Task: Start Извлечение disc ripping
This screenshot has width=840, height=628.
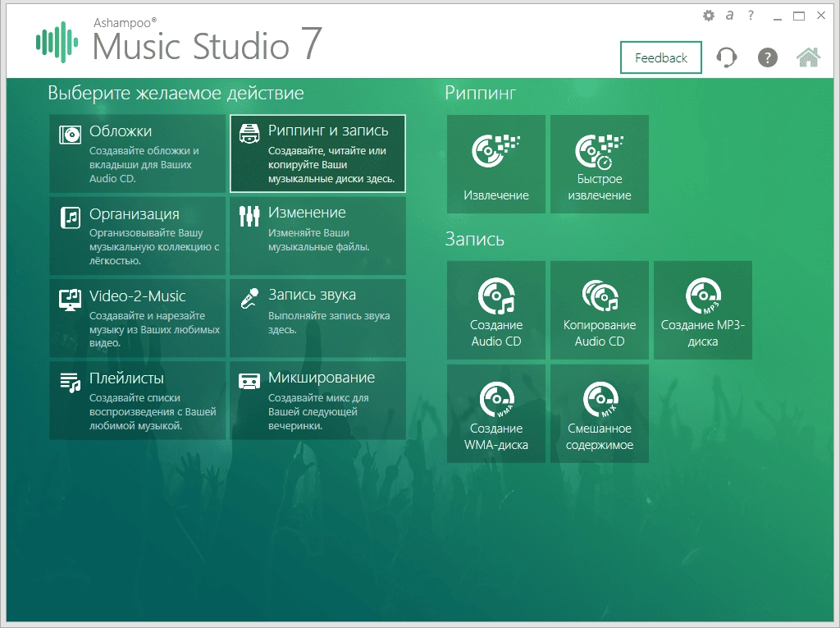Action: pos(496,164)
